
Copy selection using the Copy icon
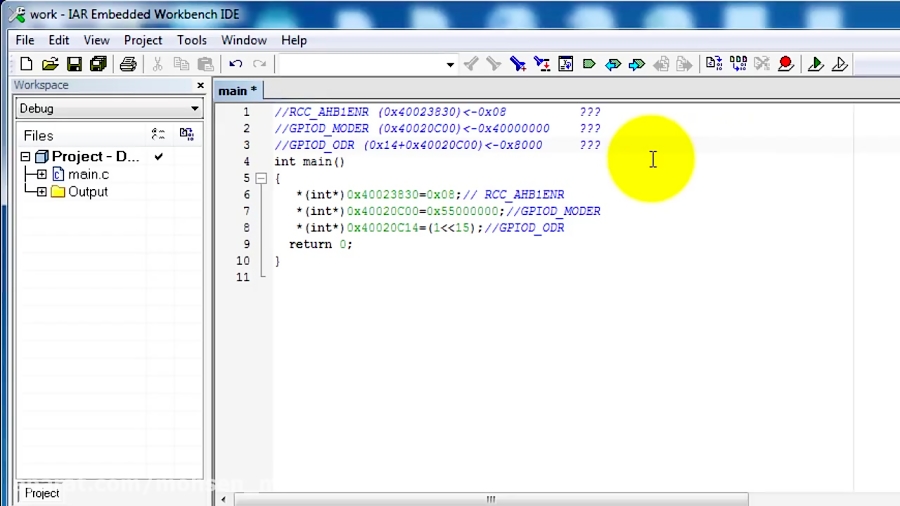pos(181,64)
